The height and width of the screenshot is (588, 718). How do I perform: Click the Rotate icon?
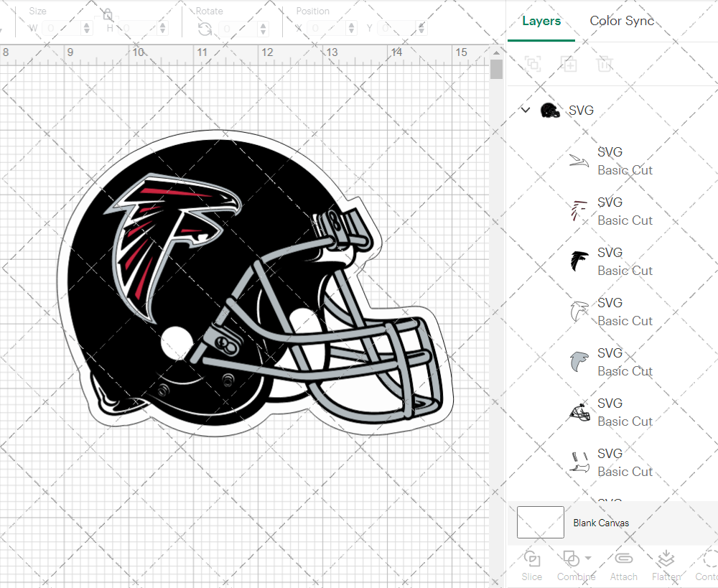click(x=205, y=29)
